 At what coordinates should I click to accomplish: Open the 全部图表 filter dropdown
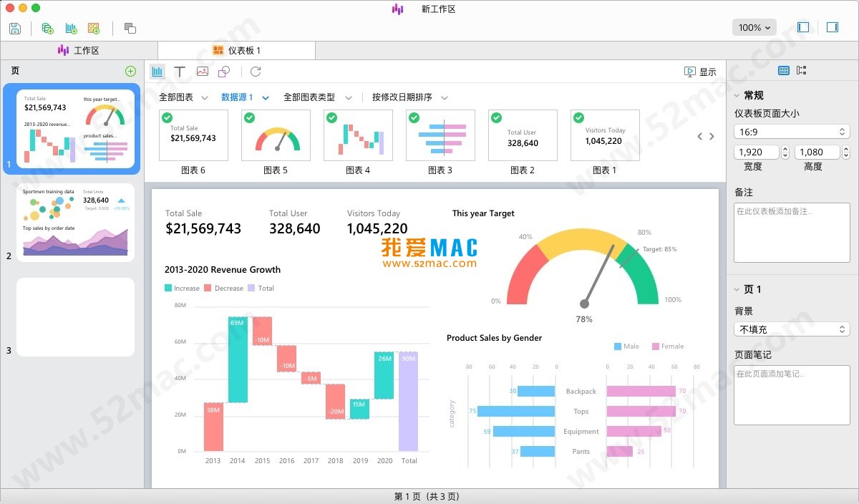183,97
